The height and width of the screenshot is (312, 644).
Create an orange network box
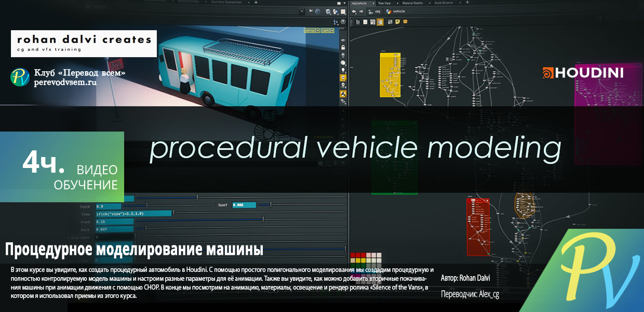coord(405,22)
